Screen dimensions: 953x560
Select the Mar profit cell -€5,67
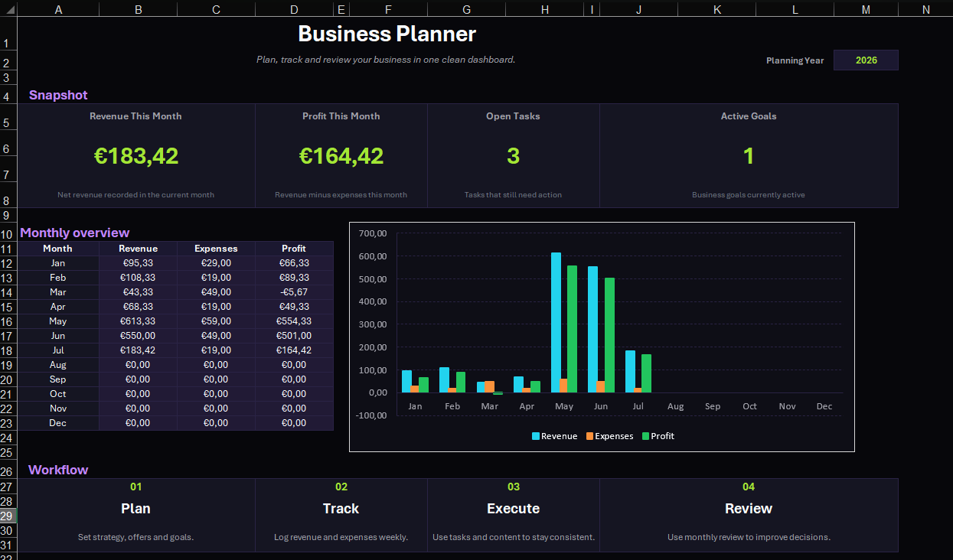pos(294,292)
